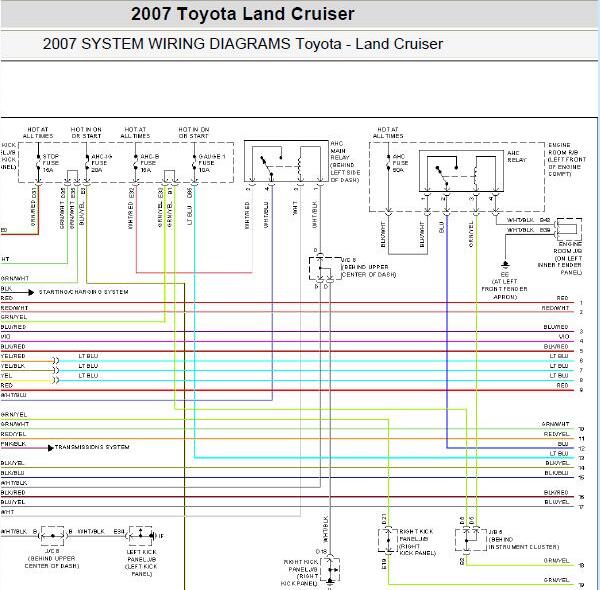Screen dimensions: 600x590
Task: Click the RED/WHT label on the right edge
Action: pyautogui.click(x=555, y=308)
